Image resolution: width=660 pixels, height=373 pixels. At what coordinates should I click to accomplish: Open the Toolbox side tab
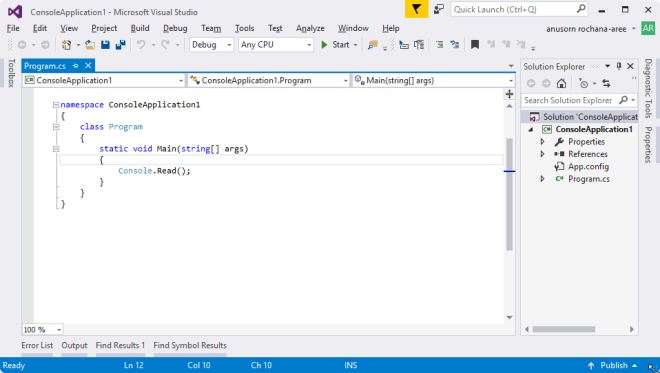11,73
